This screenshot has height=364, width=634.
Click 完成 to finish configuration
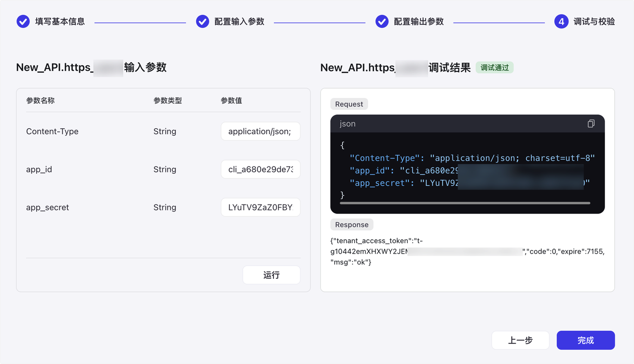[x=585, y=340]
